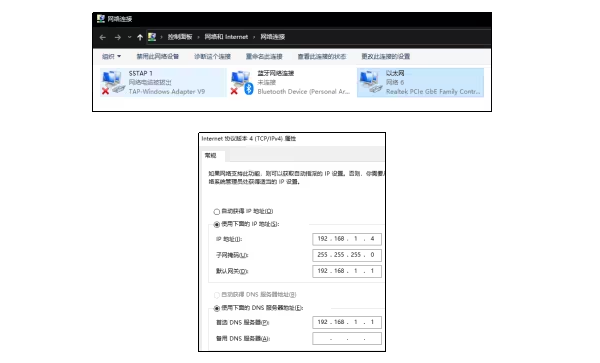Click the empty 备用 DNS 服务器 field
This screenshot has height=363, width=600.
pos(347,339)
